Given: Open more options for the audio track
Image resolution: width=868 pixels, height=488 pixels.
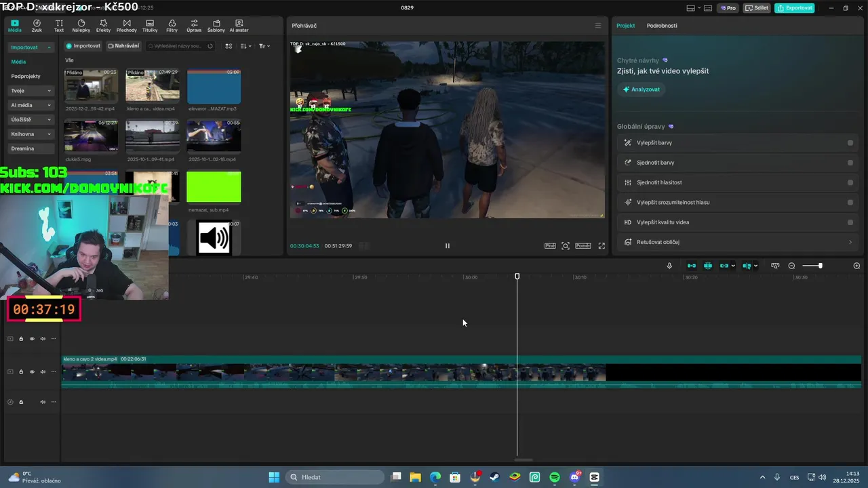Looking at the screenshot, I should 54,402.
